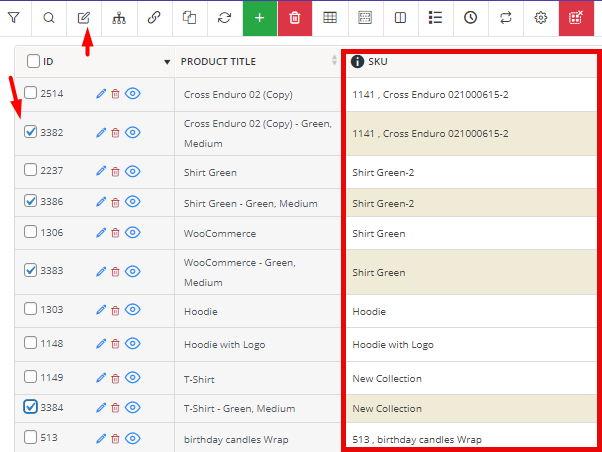Screen dimensions: 602x452
Task: Click the repeat loop arrows icon
Action: [506, 18]
